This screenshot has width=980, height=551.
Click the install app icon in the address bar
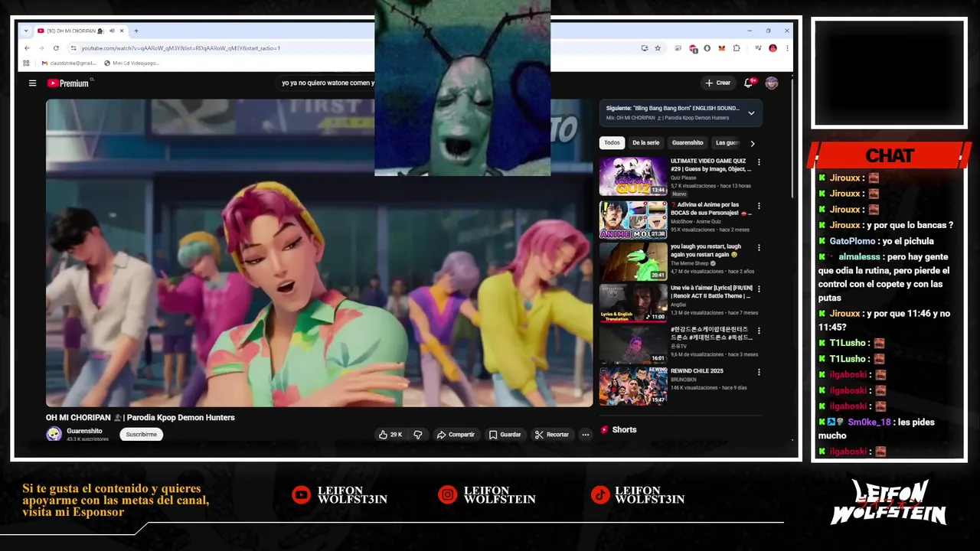pos(645,48)
